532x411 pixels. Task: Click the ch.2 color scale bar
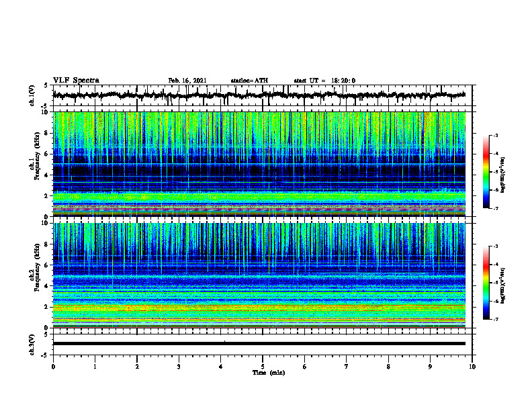[x=486, y=283]
